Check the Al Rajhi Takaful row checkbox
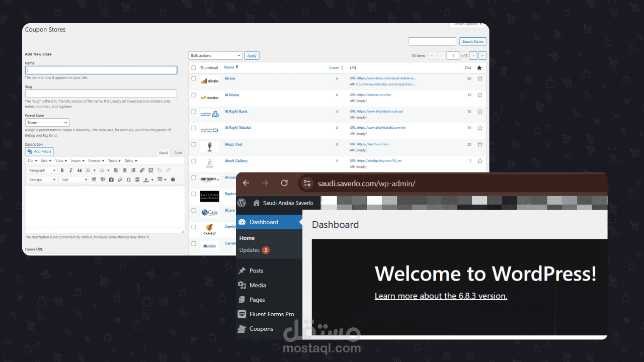644x362 pixels. click(x=193, y=128)
